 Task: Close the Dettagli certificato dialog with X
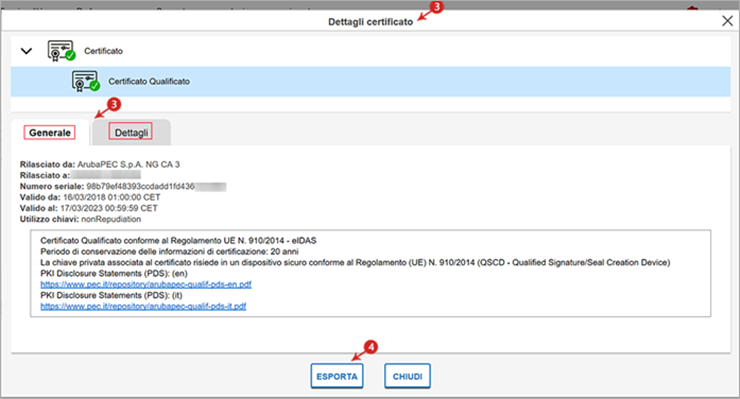tap(727, 21)
